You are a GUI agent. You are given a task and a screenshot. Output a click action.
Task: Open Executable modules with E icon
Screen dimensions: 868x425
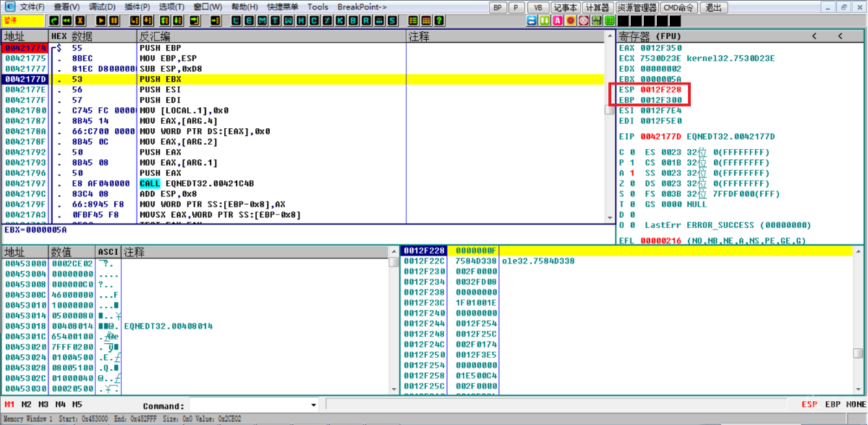(x=249, y=20)
